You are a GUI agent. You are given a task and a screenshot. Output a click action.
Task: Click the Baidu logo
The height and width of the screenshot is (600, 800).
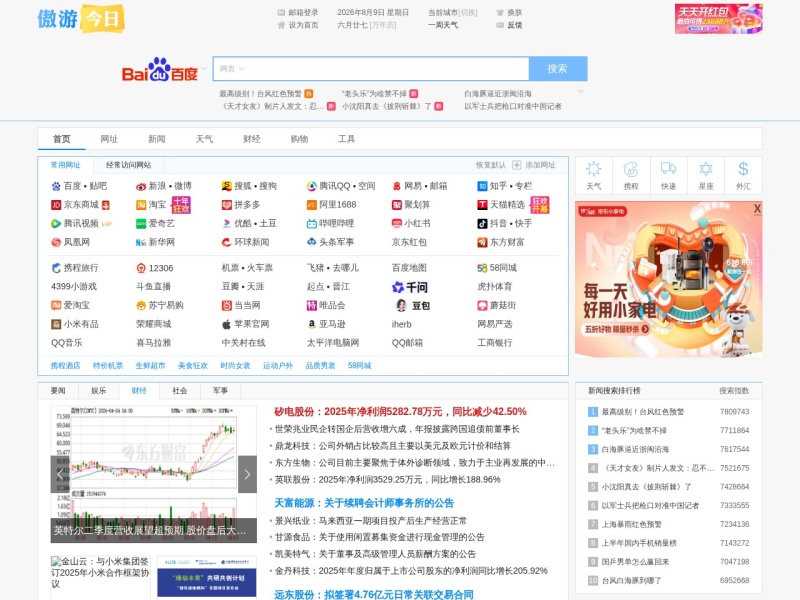coord(159,69)
